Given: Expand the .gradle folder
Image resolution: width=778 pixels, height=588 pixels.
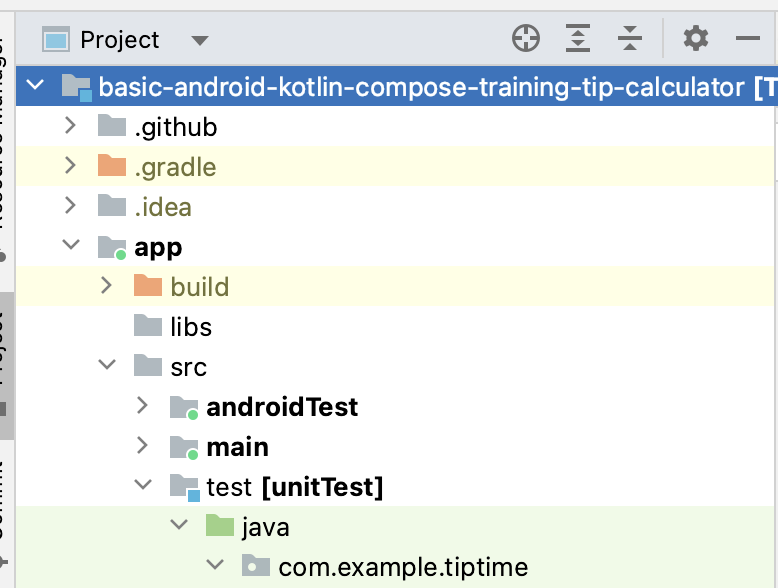Looking at the screenshot, I should [x=69, y=166].
